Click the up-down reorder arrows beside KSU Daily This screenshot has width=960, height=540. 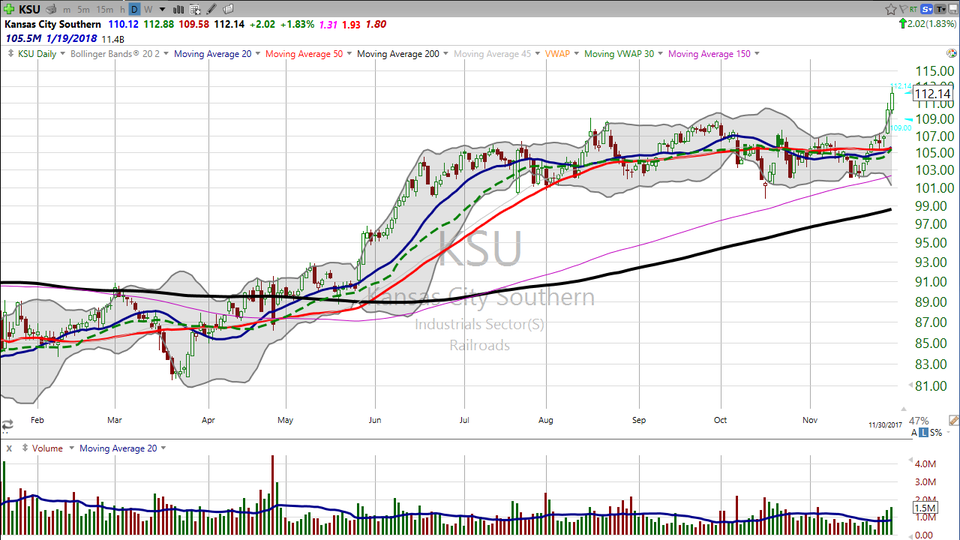pyautogui.click(x=10, y=54)
